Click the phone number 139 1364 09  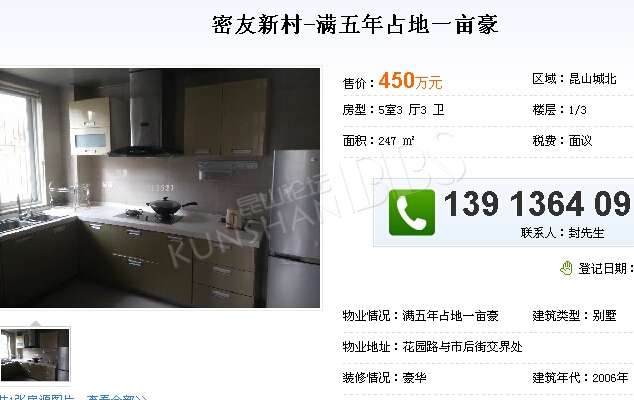point(538,204)
